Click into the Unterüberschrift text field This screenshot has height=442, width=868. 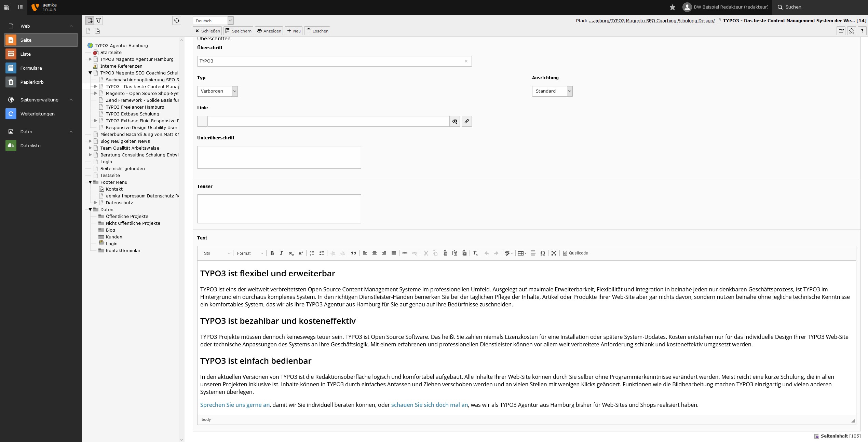pyautogui.click(x=279, y=157)
